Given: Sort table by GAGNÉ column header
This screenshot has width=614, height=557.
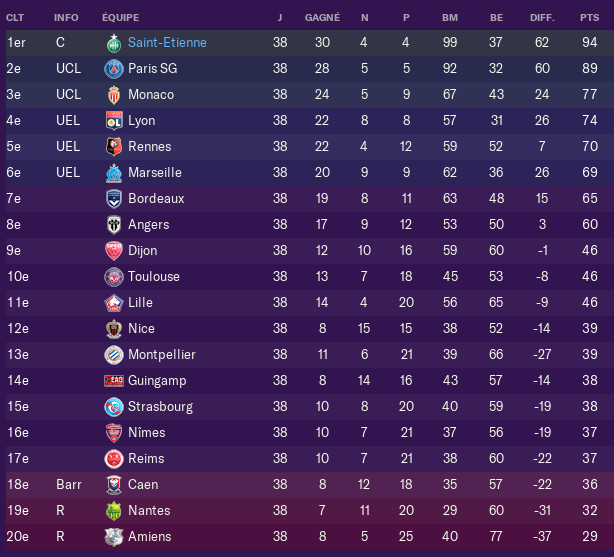Looking at the screenshot, I should pyautogui.click(x=322, y=18).
